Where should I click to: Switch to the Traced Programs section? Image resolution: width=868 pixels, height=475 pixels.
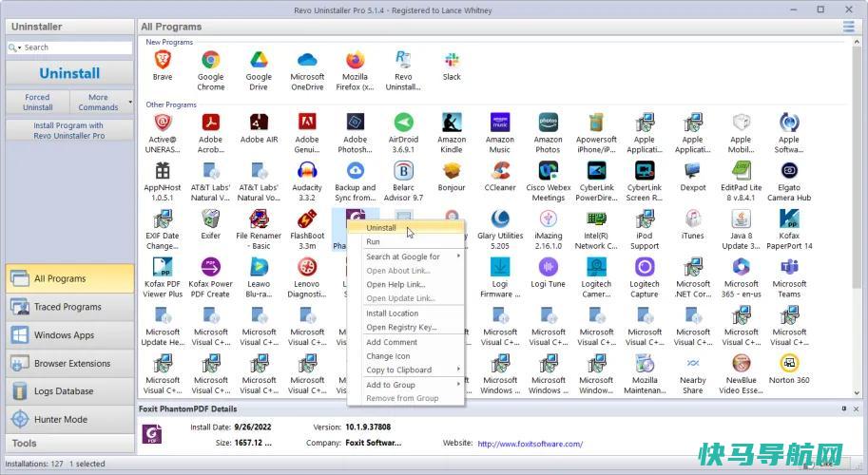click(x=69, y=306)
